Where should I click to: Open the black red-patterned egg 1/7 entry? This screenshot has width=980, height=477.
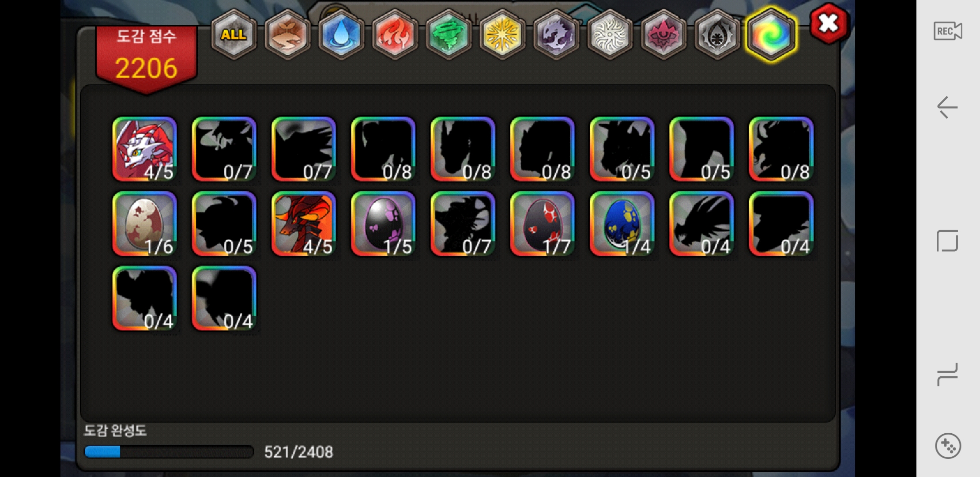[x=543, y=224]
